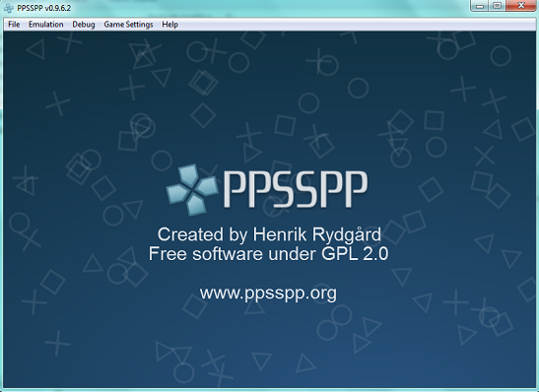Minimize the PPSSPP window

click(x=480, y=6)
